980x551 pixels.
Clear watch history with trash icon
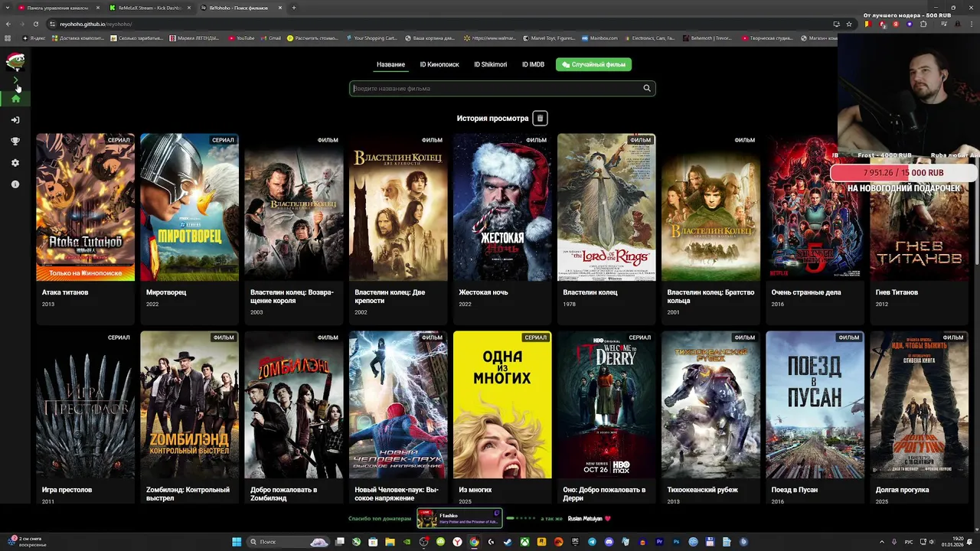pyautogui.click(x=540, y=118)
